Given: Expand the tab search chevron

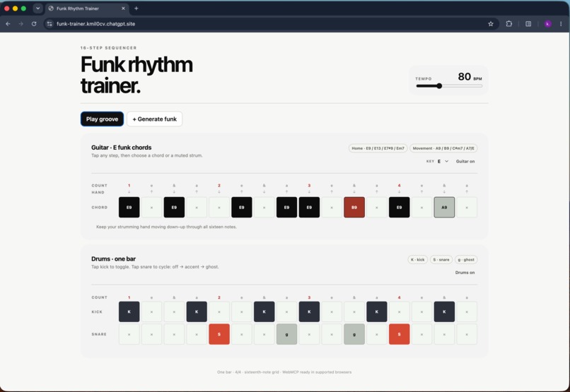Looking at the screenshot, I should coord(37,8).
